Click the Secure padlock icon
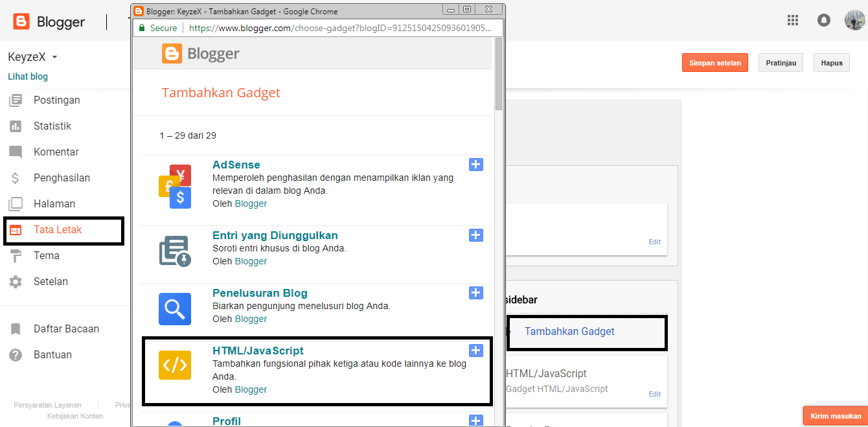 (141, 28)
